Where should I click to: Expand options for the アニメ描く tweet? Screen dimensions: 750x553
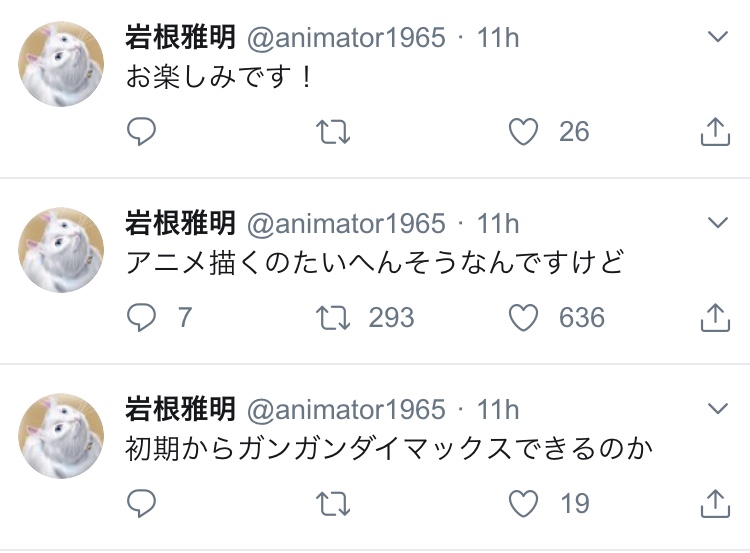tap(718, 223)
